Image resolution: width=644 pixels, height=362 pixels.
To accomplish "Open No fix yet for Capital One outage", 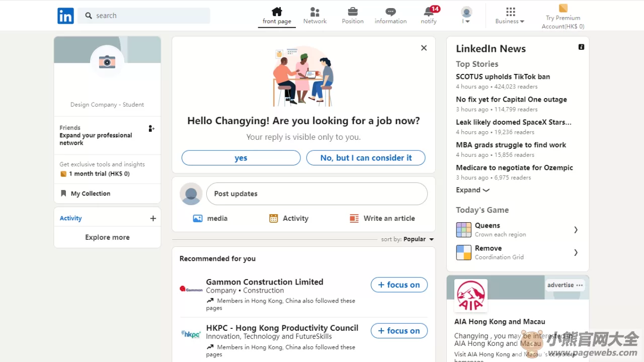I will pos(511,100).
